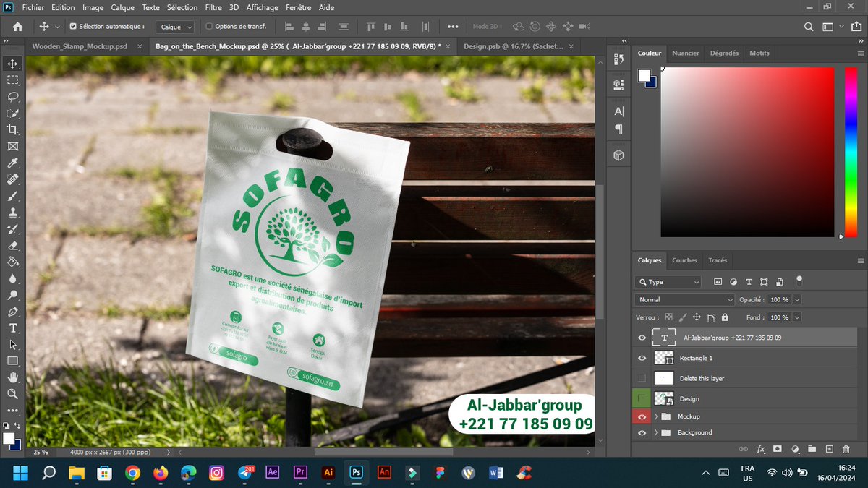Open the Tracés panel tab
868x488 pixels.
tap(718, 260)
